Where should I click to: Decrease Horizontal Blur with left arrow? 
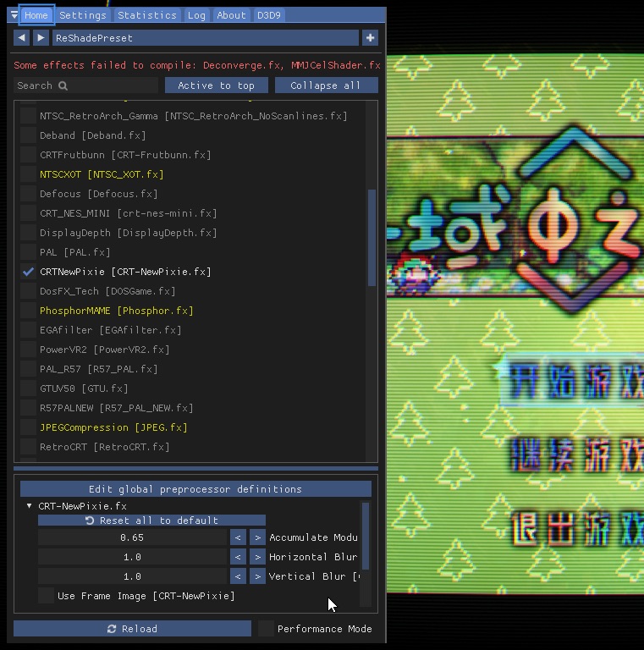click(238, 557)
